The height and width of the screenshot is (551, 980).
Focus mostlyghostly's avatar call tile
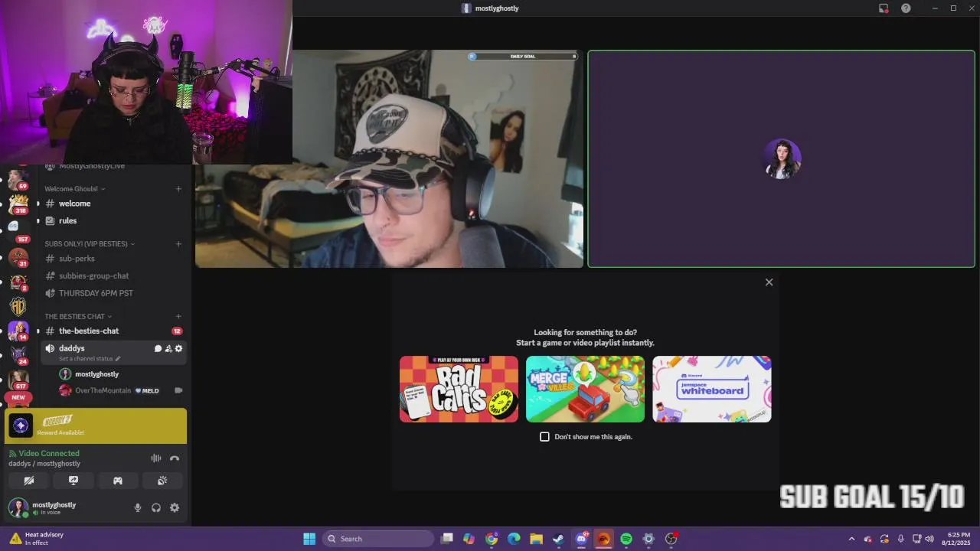781,159
